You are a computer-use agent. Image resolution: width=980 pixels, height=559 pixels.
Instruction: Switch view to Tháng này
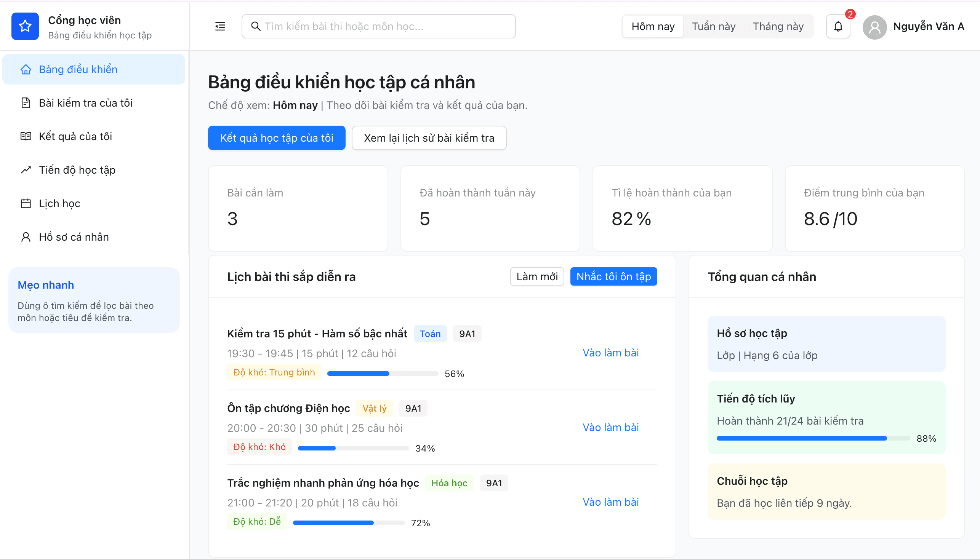778,26
